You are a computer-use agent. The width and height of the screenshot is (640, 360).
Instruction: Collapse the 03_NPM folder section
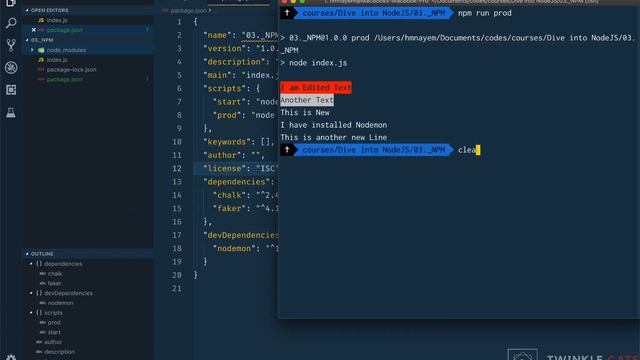(42, 40)
